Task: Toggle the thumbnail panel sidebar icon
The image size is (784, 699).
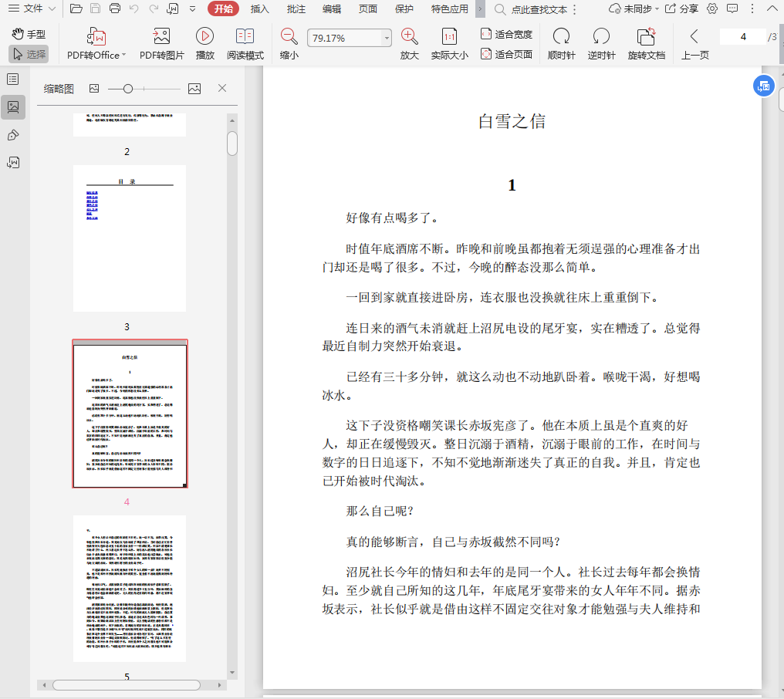Action: click(x=13, y=107)
